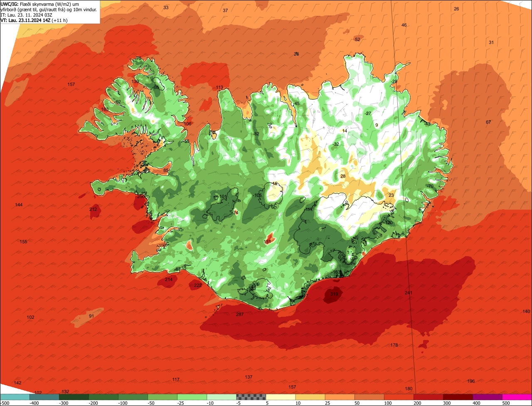Click the map value 214
This screenshot has height=406, width=532.
point(169,279)
